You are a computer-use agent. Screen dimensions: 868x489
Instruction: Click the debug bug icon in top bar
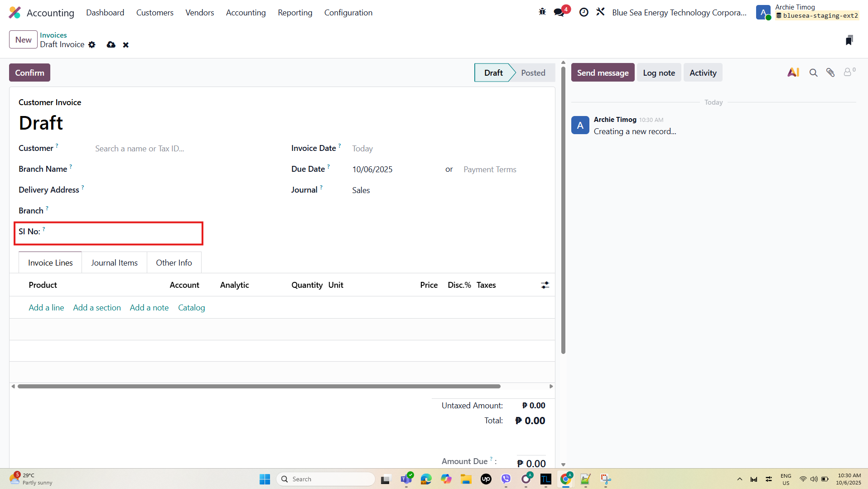(542, 12)
